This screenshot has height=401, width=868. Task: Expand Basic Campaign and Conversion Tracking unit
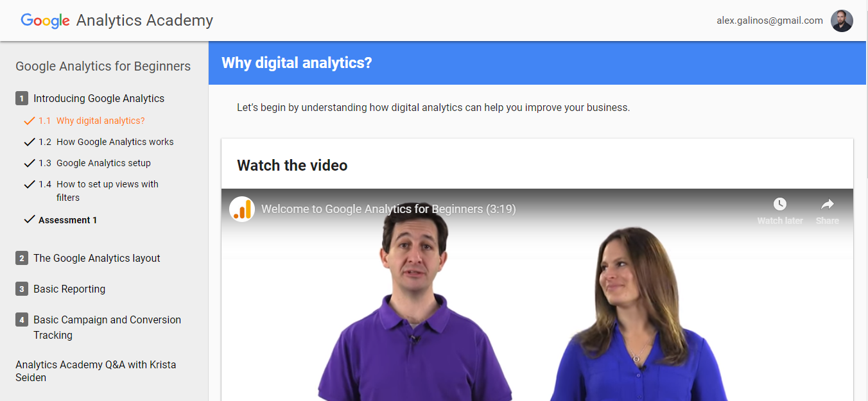click(x=107, y=327)
